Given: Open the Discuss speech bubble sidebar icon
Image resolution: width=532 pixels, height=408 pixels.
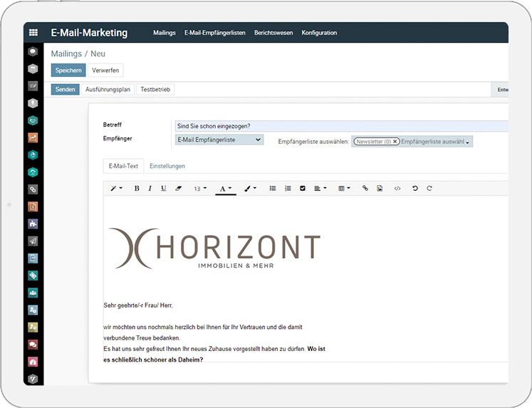Looking at the screenshot, I should 33,51.
